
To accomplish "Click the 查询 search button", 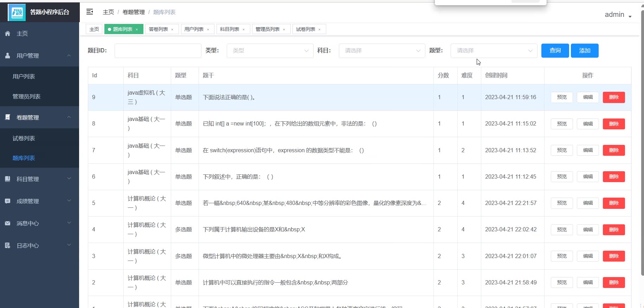I will 555,51.
